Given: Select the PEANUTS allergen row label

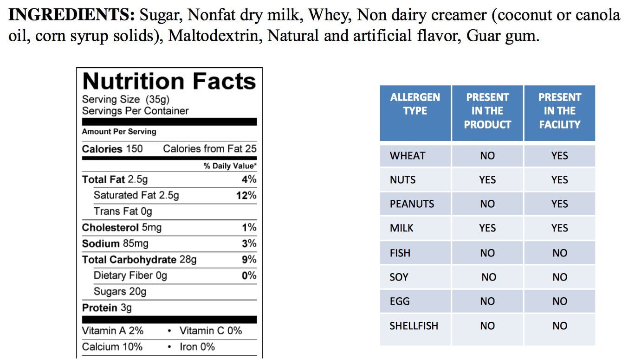Looking at the screenshot, I should pos(412,204).
